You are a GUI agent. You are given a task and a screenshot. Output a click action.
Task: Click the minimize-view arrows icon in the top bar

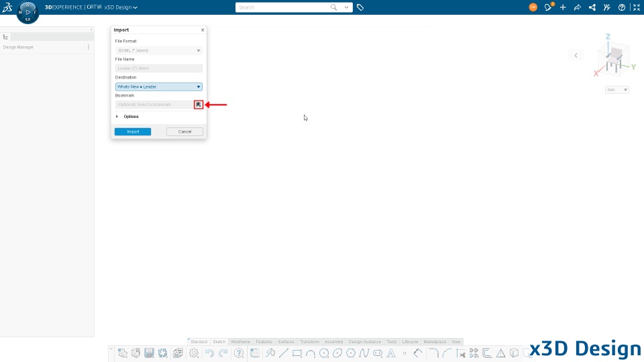(637, 7)
